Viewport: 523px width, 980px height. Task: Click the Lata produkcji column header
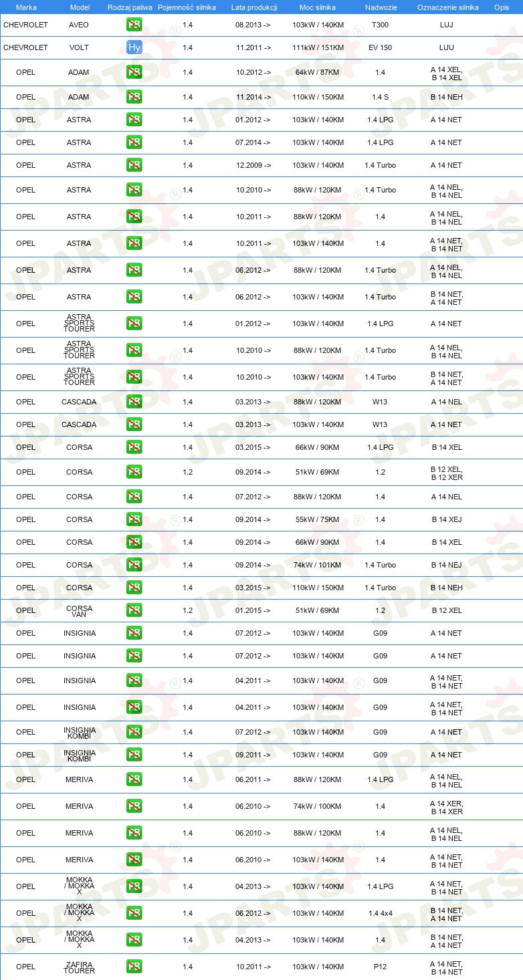point(254,7)
